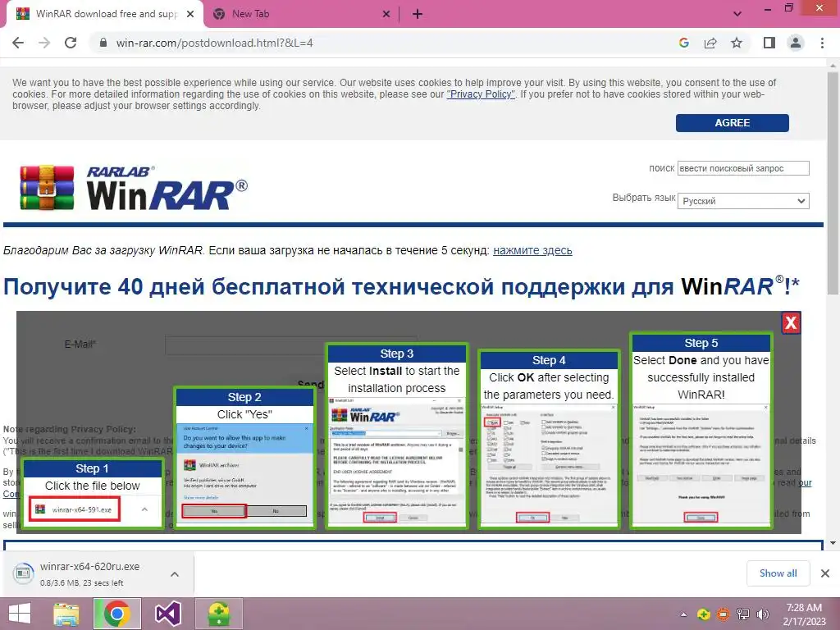Click the Chrome taskbar icon
Screen dimensions: 840x630
click(117, 614)
